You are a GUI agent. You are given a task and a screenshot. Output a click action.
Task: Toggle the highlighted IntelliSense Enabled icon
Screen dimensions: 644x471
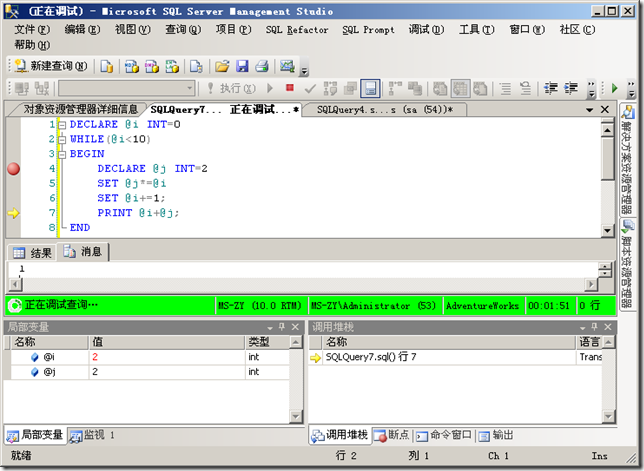pyautogui.click(x=370, y=88)
